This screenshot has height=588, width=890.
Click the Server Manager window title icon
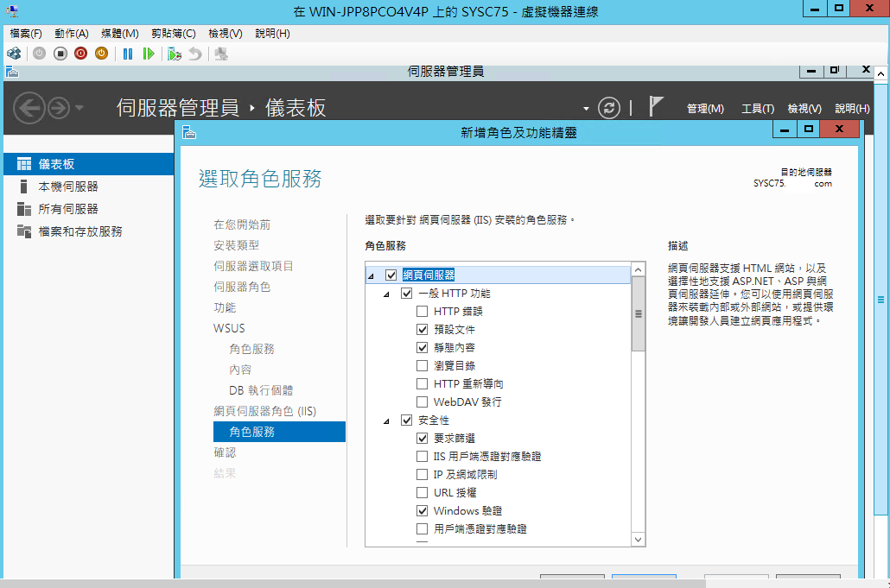click(12, 72)
